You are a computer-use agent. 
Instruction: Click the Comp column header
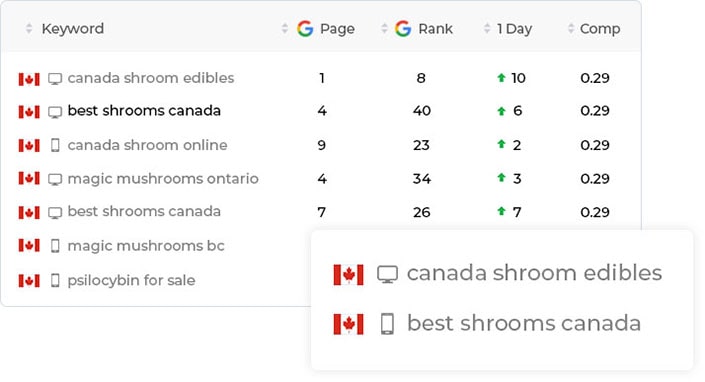pos(600,29)
